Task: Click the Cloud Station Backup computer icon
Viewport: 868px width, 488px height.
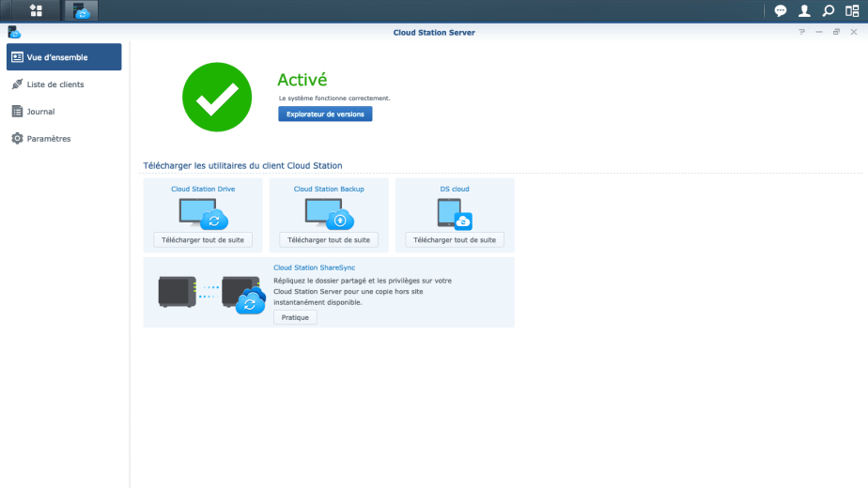Action: point(329,213)
